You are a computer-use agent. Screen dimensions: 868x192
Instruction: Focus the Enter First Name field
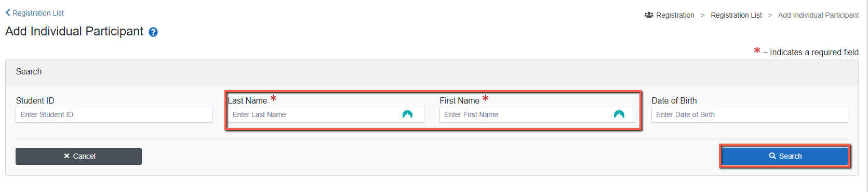538,114
